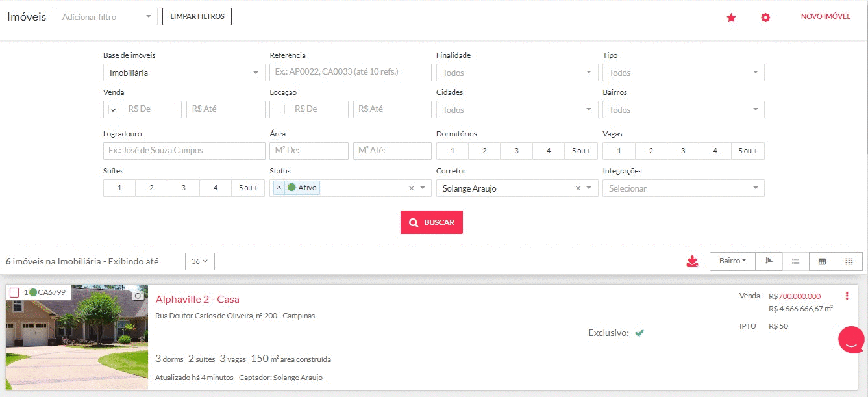Select 5 ou + in Vagas
This screenshot has height=397, width=868.
[747, 151]
